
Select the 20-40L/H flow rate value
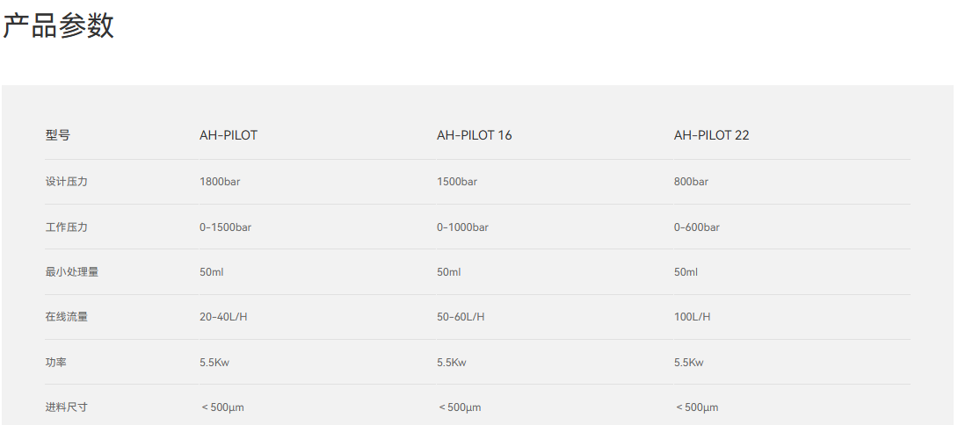coord(223,317)
